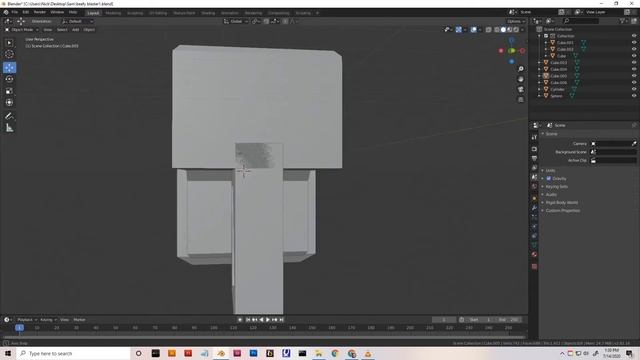
Task: Open the timeline Keying menu
Action: [x=48, y=320]
